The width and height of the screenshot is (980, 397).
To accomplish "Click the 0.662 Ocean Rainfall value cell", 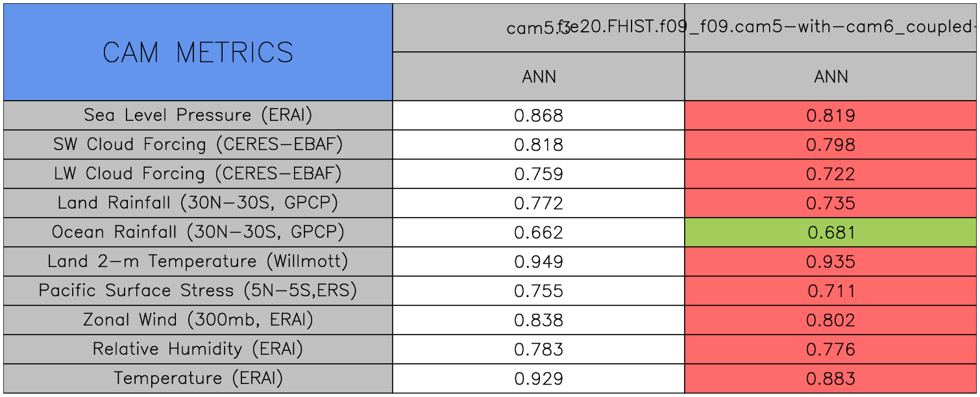I will click(539, 233).
